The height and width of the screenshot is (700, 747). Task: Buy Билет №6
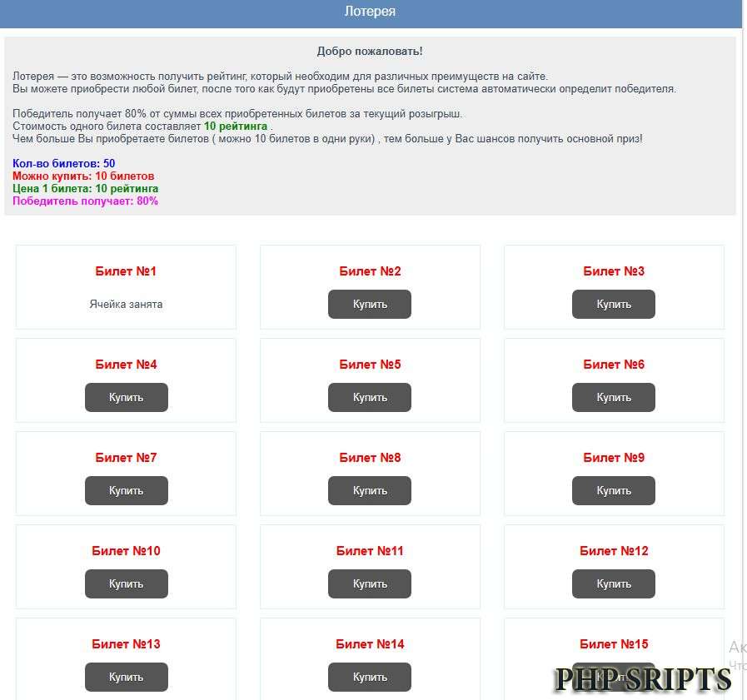click(613, 397)
